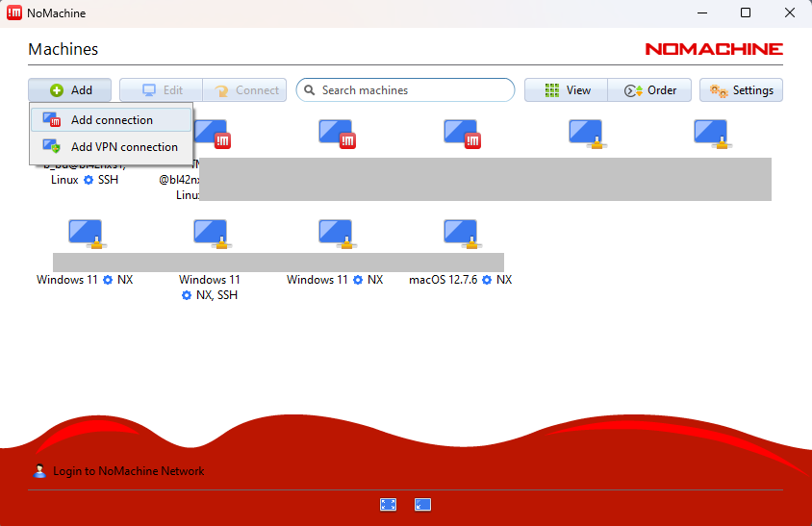Collapse the Add dropdown button
The width and height of the screenshot is (812, 526).
click(x=70, y=90)
